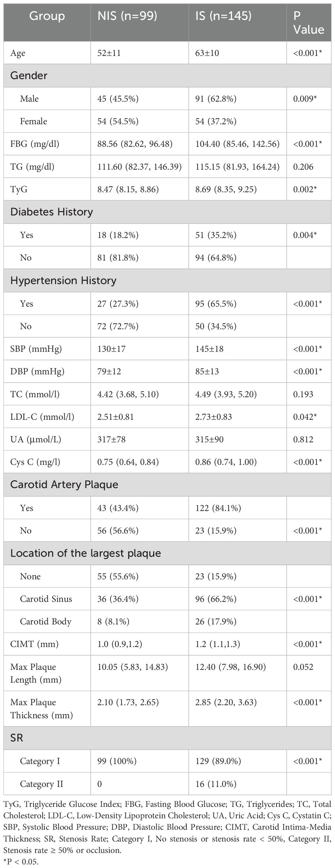Click the P Value column header
Viewport: 335px width, 868px height.
[x=309, y=23]
